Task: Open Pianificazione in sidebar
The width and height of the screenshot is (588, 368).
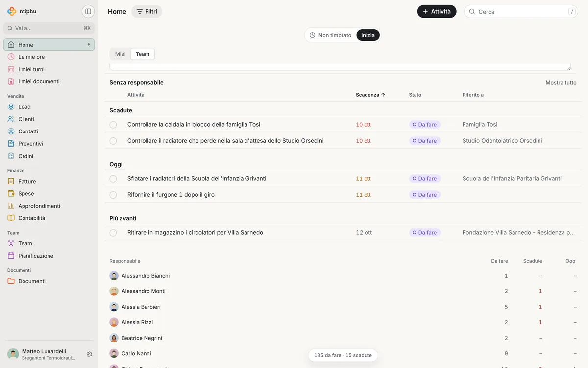Action: [x=49, y=256]
